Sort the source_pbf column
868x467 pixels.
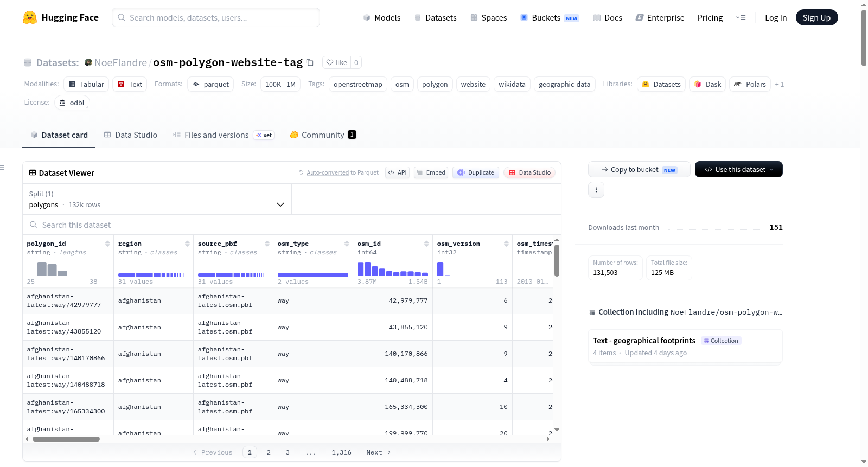pyautogui.click(x=267, y=244)
